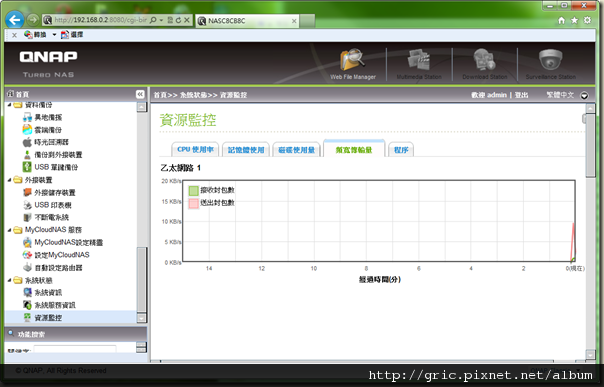Open the Time Machine apple icon item
604x387 pixels.
pyautogui.click(x=45, y=142)
